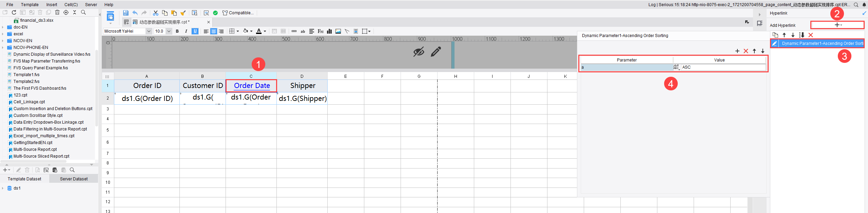868x213 pixels.
Task: Undo the last action
Action: coord(135,13)
